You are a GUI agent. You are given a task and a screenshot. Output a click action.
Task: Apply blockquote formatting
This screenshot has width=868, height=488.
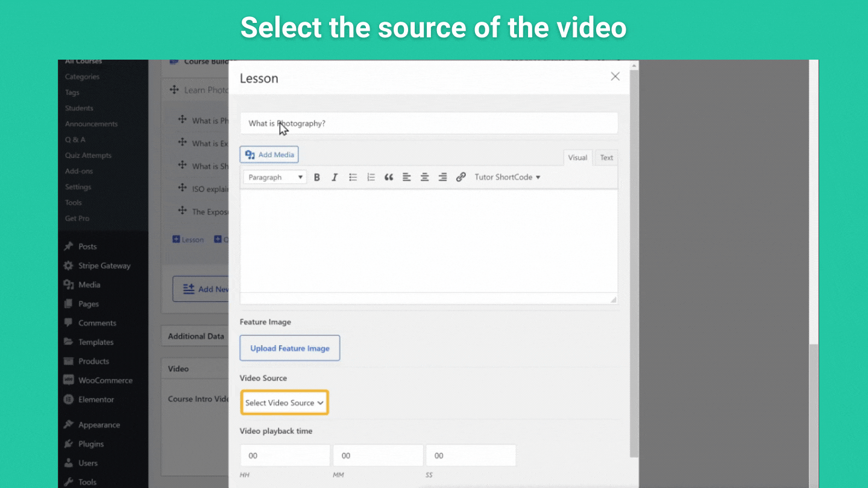click(389, 177)
